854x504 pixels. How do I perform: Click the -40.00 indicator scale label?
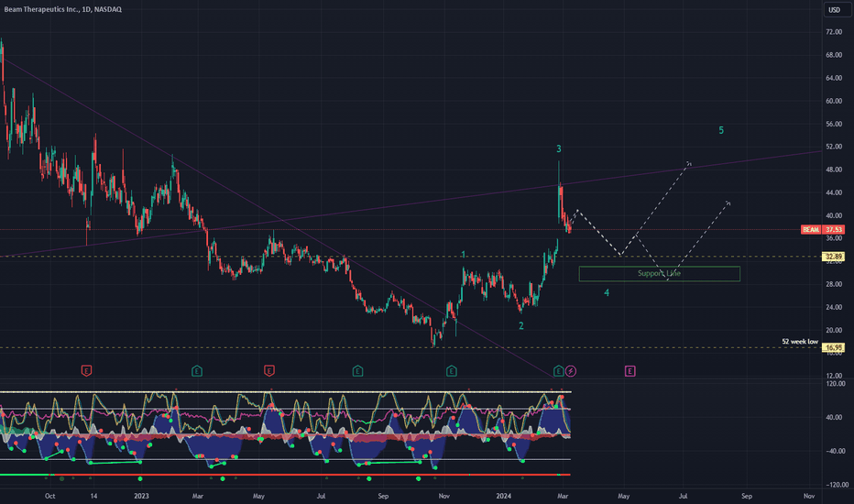click(835, 451)
